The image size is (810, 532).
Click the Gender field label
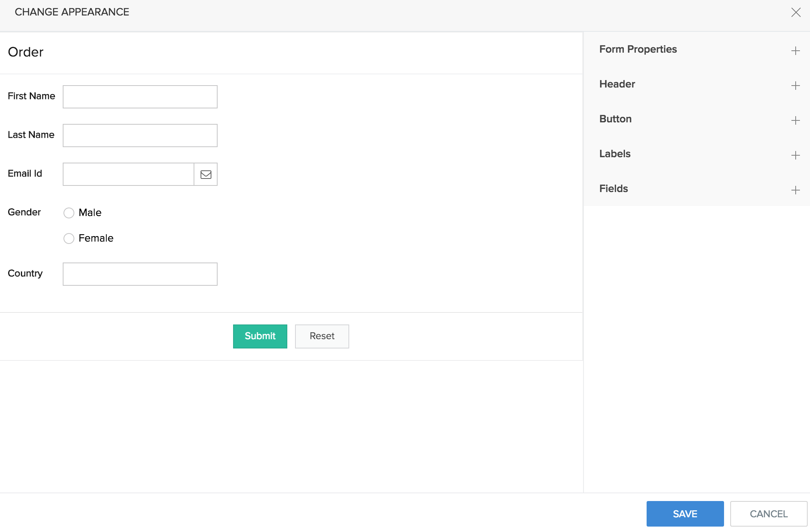pyautogui.click(x=24, y=212)
